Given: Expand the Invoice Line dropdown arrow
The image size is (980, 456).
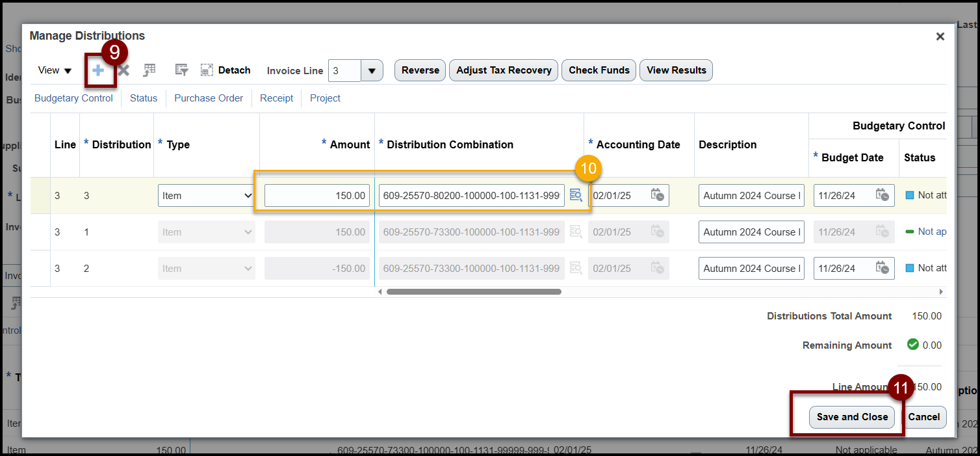Looking at the screenshot, I should coord(372,70).
